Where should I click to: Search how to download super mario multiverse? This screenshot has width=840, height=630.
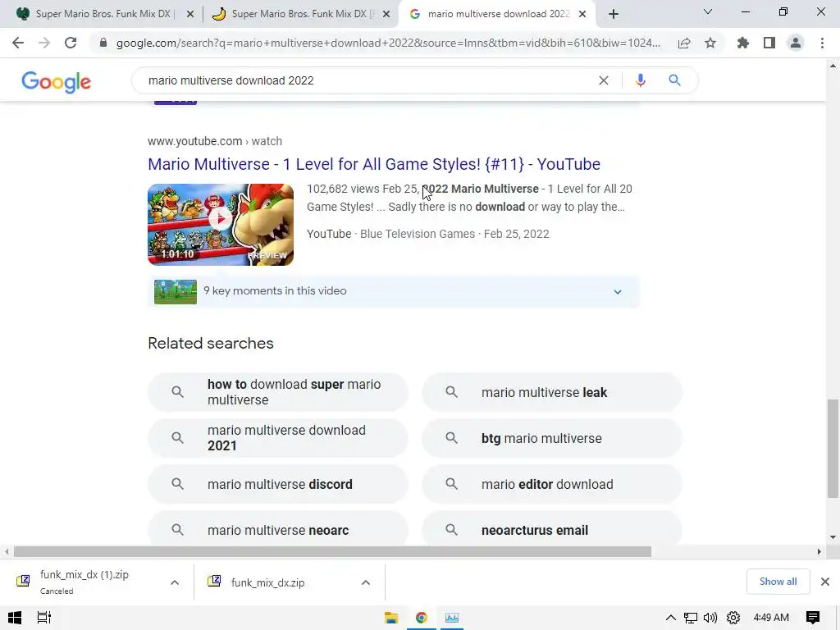(x=278, y=392)
